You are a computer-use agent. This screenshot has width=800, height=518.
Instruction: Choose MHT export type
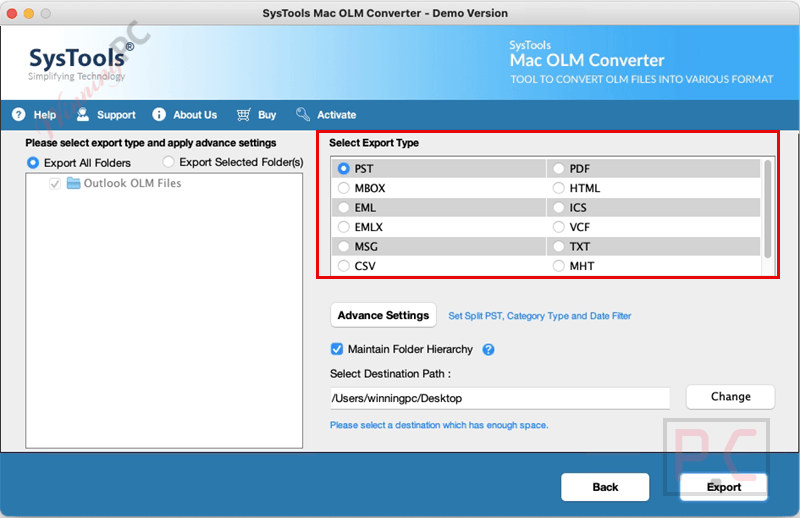click(x=559, y=266)
